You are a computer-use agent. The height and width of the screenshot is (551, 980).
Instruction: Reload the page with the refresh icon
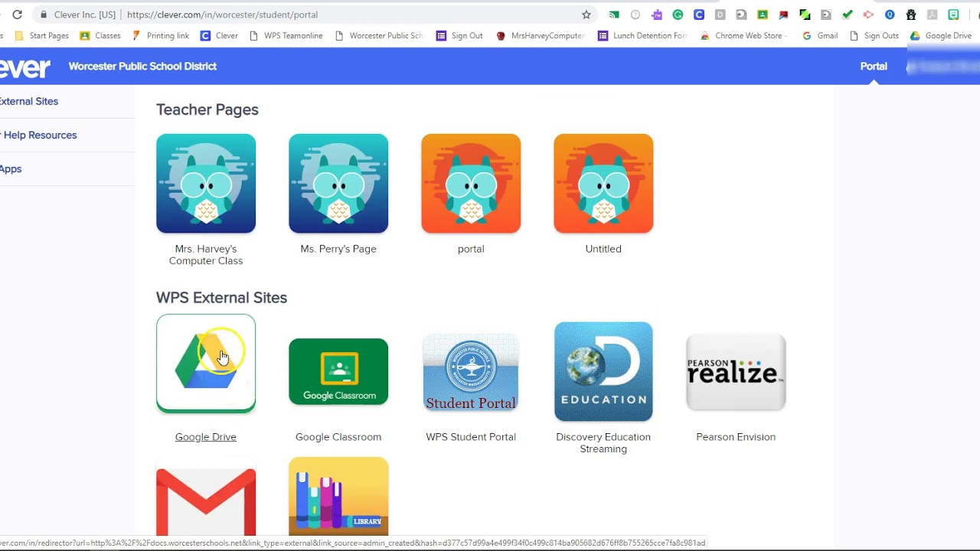17,15
